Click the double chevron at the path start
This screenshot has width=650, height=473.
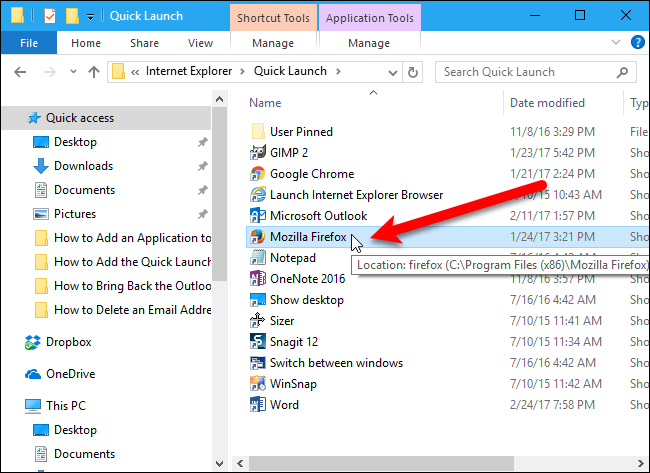point(135,72)
